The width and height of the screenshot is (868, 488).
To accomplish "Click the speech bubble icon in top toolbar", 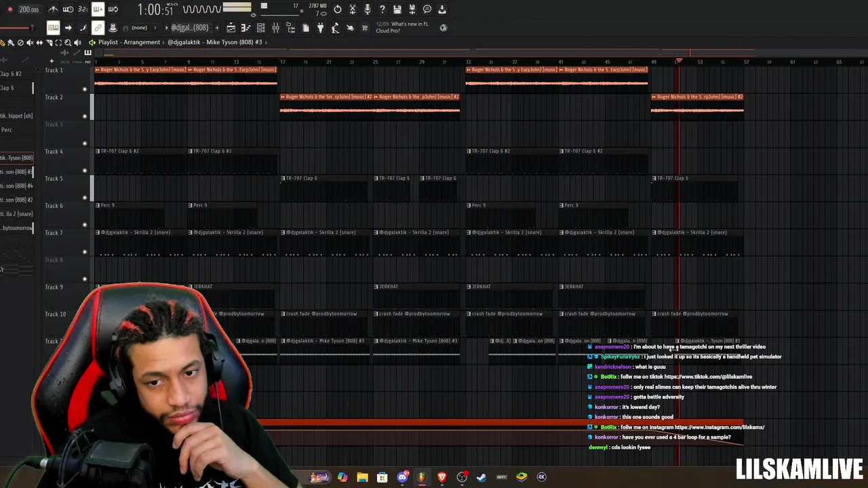I will (427, 9).
